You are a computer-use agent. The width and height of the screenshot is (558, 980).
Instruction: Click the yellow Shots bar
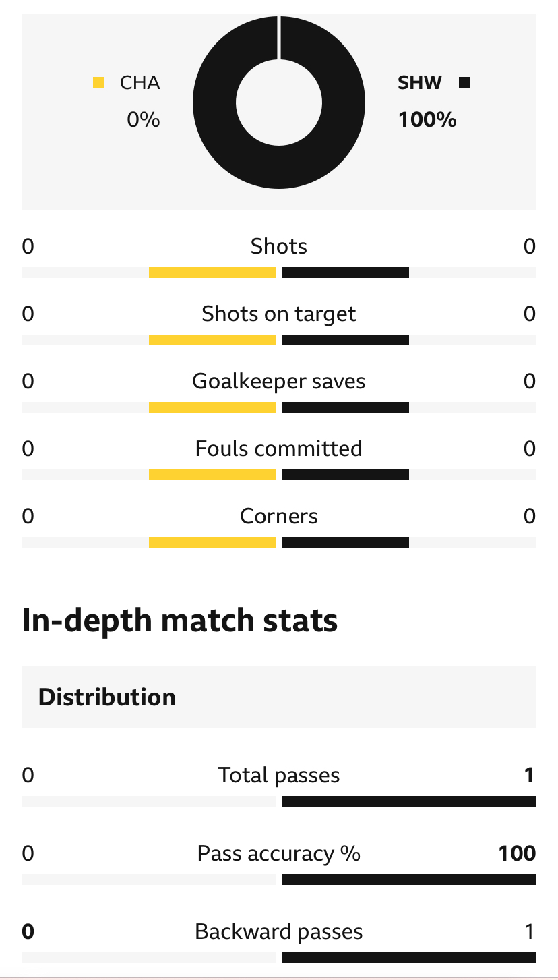(212, 272)
